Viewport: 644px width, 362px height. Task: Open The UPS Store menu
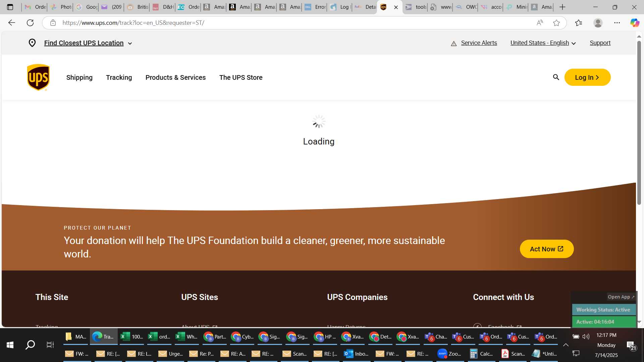pyautogui.click(x=241, y=77)
